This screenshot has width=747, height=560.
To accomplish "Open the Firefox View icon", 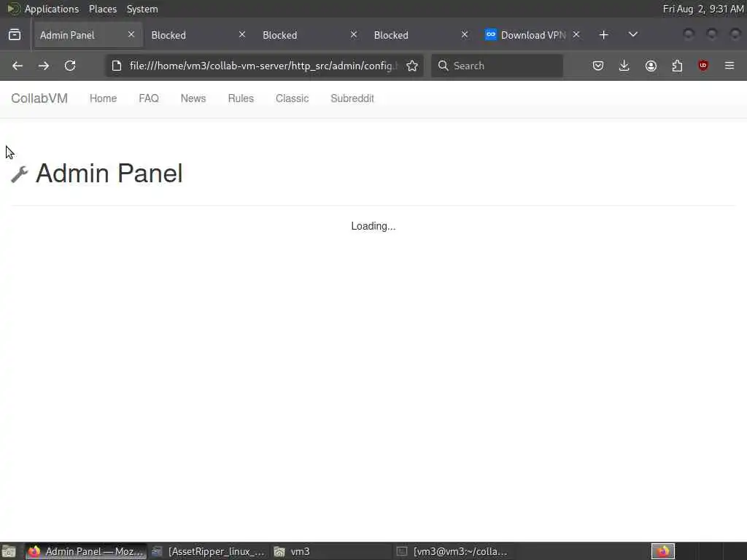I will tap(15, 35).
